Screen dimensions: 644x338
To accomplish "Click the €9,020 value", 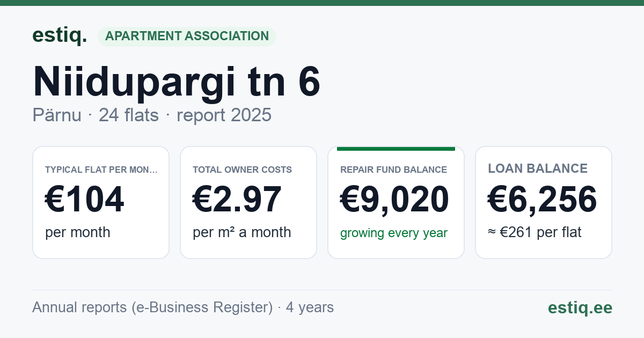I will [x=395, y=200].
